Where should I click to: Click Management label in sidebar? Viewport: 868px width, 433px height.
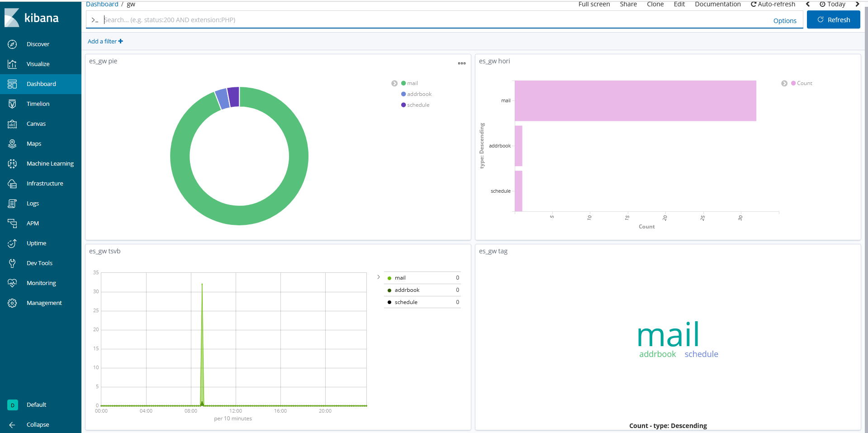point(44,303)
